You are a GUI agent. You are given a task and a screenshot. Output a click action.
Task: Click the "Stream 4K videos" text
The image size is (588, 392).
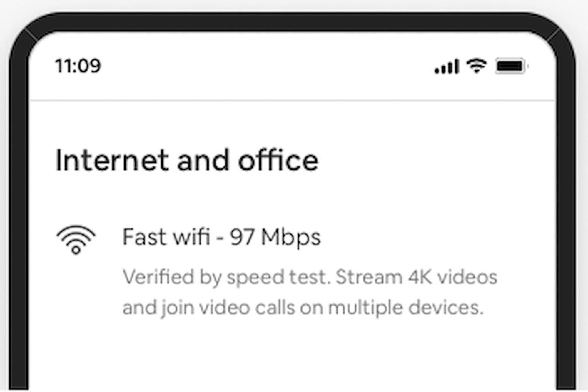tap(416, 277)
